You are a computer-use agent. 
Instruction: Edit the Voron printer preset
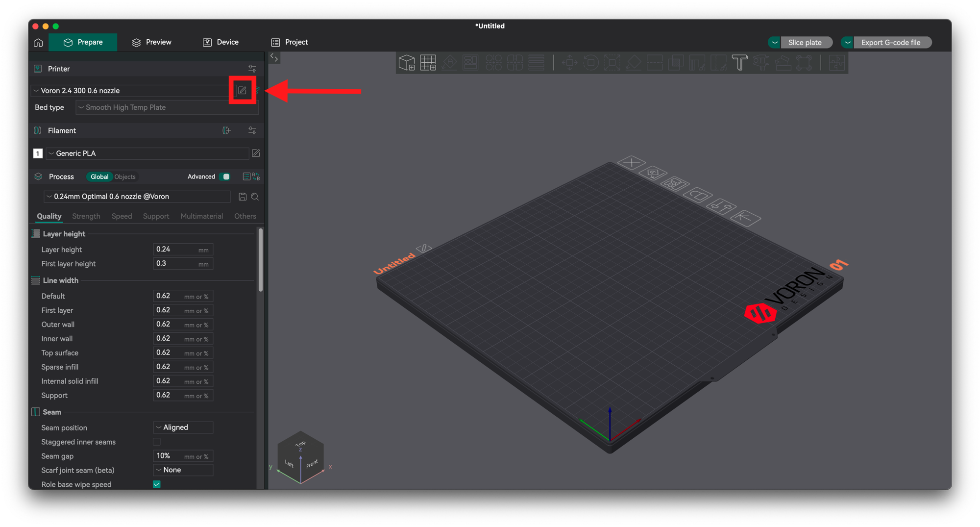tap(242, 90)
